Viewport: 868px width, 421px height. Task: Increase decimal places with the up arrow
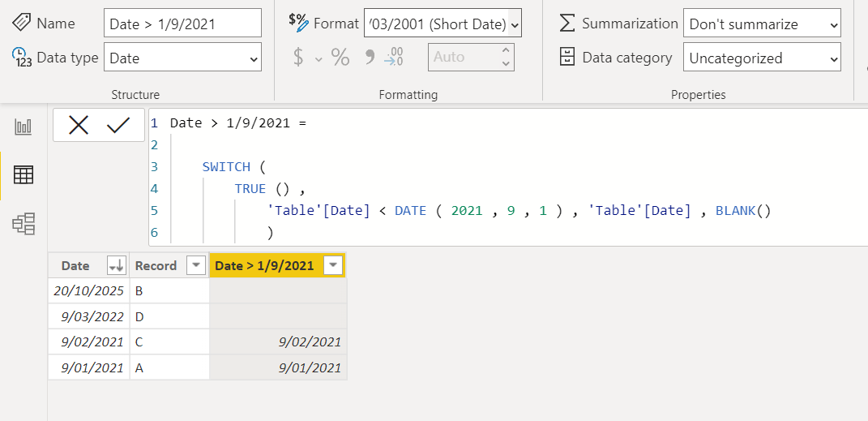pos(506,50)
